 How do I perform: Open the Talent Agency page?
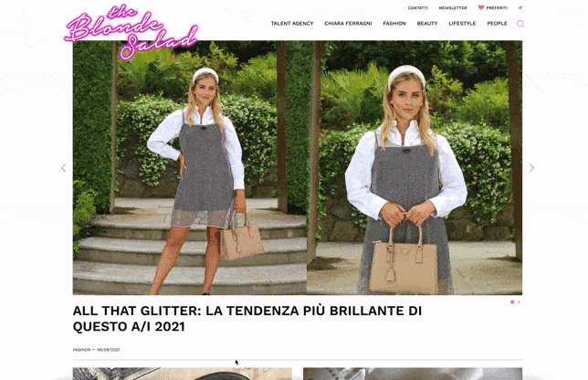click(292, 23)
